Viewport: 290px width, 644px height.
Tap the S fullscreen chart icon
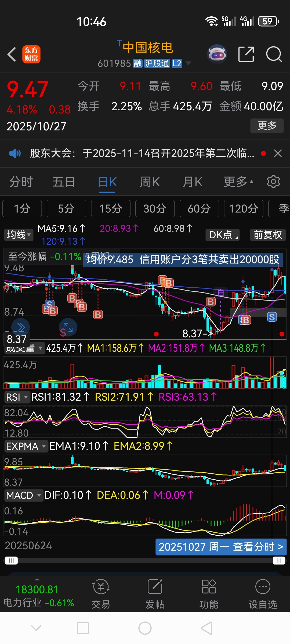click(68, 327)
